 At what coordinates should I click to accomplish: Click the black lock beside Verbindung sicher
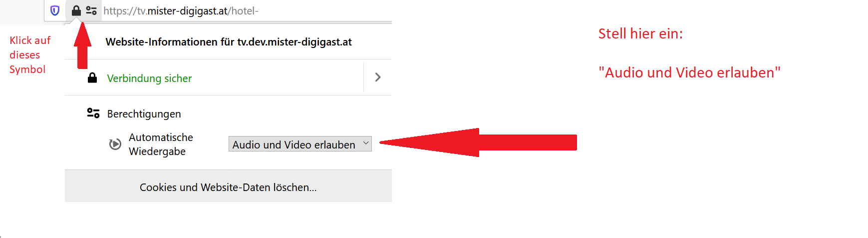[x=92, y=77]
